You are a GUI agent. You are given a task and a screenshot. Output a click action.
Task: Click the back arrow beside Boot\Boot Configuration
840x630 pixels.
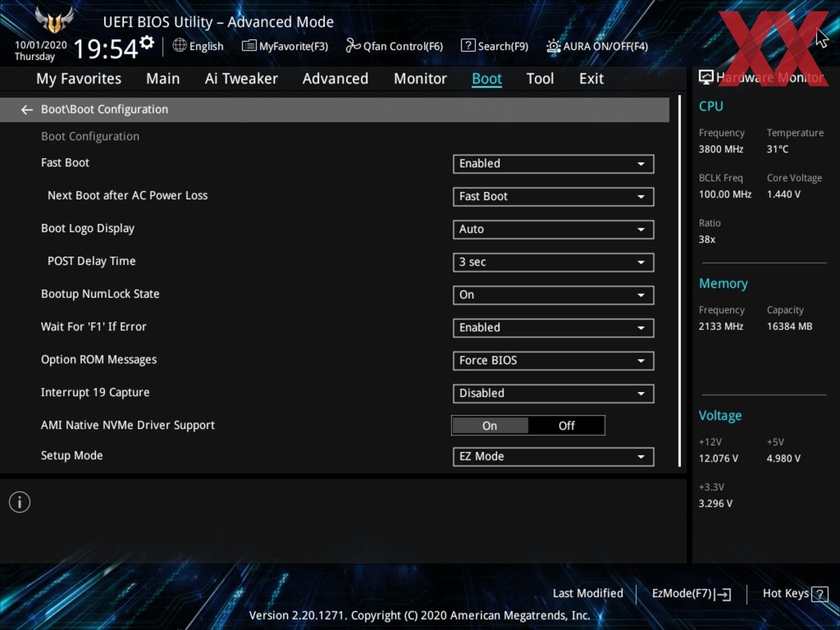coord(27,110)
